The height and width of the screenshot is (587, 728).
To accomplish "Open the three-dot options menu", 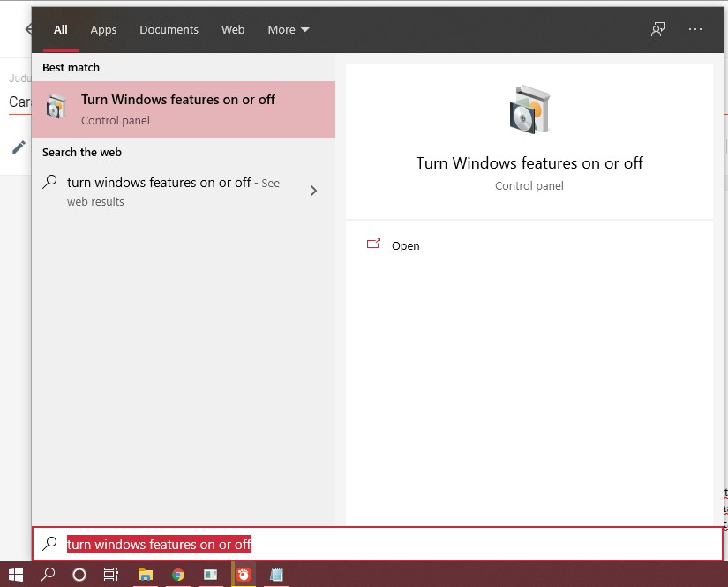I will tap(695, 29).
